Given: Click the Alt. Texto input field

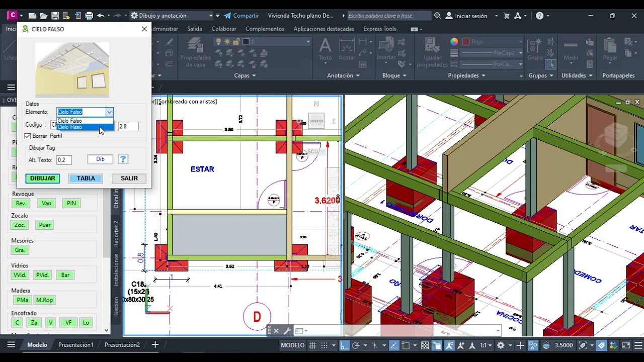Looking at the screenshot, I should 64,160.
